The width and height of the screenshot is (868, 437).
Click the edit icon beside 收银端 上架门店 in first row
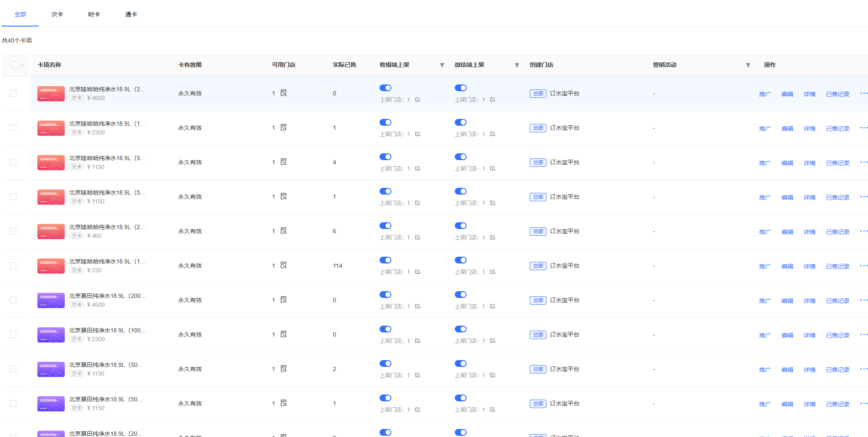(x=417, y=100)
